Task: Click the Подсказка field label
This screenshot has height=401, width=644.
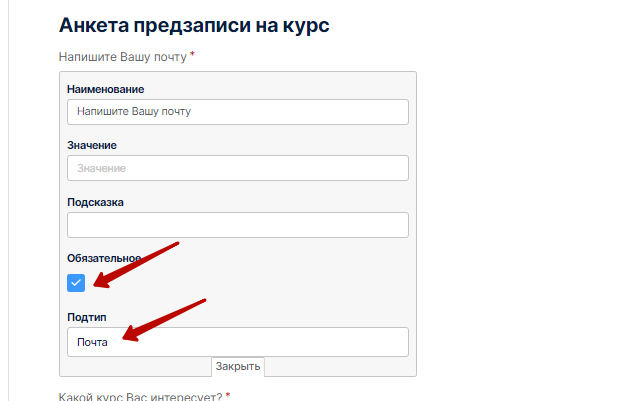Action: (95, 202)
